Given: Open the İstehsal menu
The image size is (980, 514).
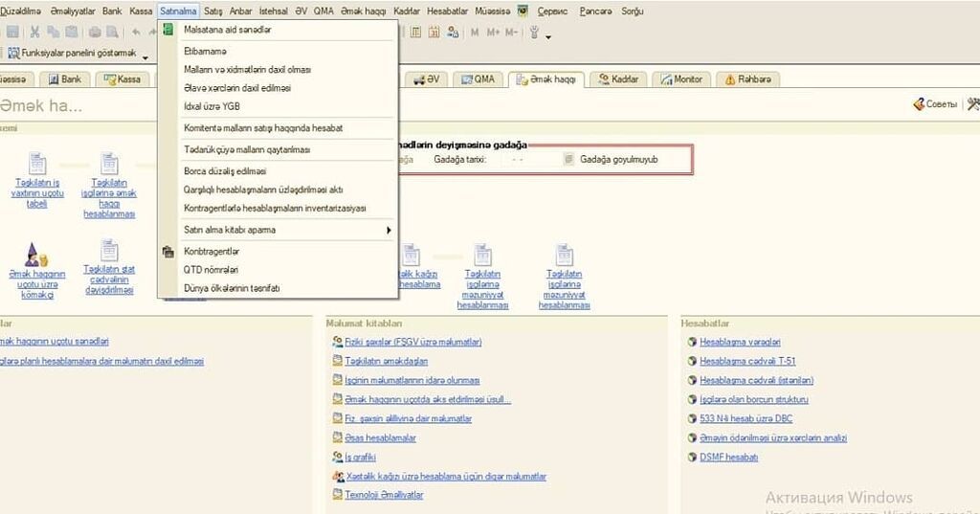Looking at the screenshot, I should click(x=274, y=11).
